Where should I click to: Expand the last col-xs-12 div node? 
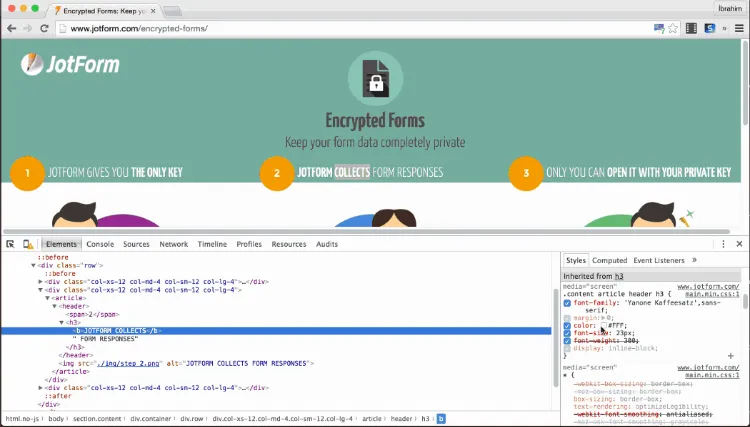41,388
